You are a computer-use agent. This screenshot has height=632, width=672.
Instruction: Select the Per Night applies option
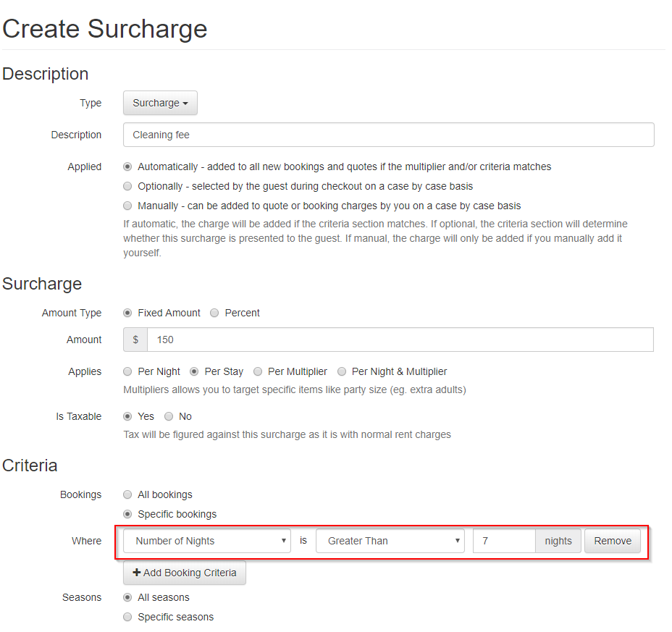(x=127, y=371)
